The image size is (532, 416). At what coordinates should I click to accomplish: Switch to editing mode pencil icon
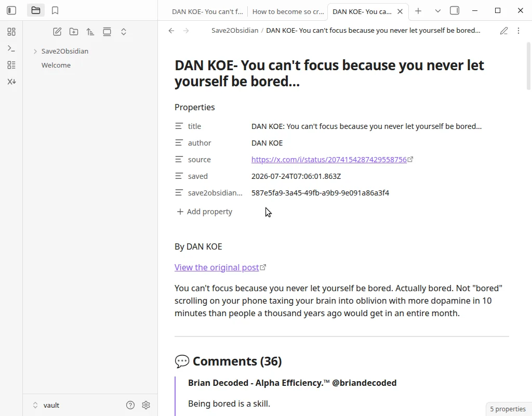[x=504, y=31]
